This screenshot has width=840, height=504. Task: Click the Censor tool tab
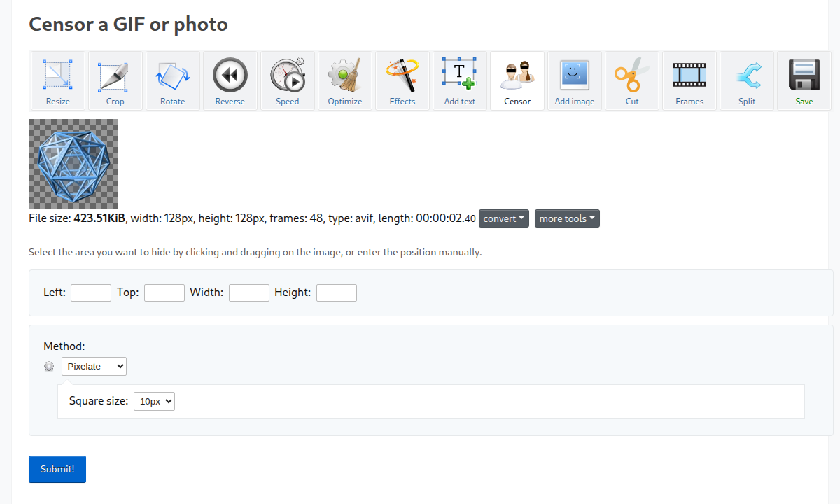(517, 81)
